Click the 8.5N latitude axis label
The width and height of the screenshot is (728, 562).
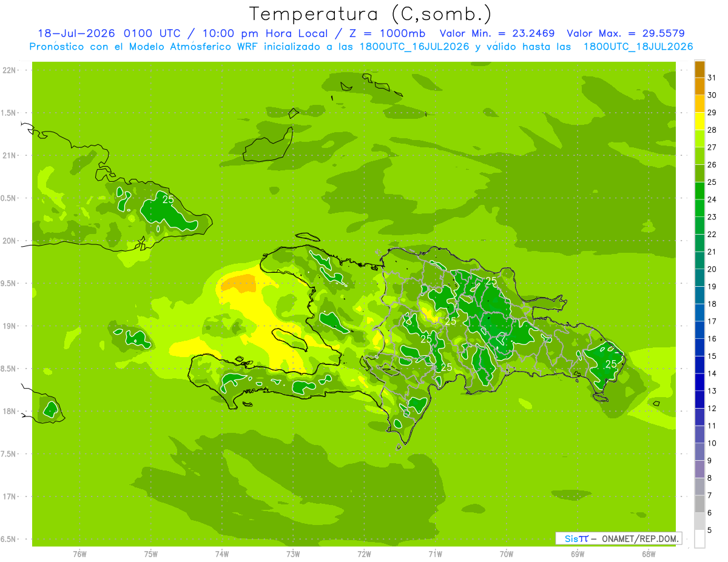tap(7, 369)
